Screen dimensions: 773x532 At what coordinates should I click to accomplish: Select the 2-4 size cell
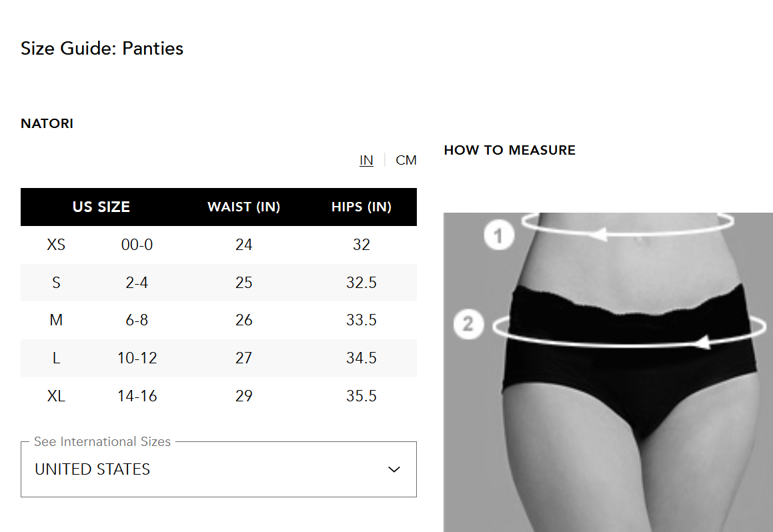(x=137, y=283)
